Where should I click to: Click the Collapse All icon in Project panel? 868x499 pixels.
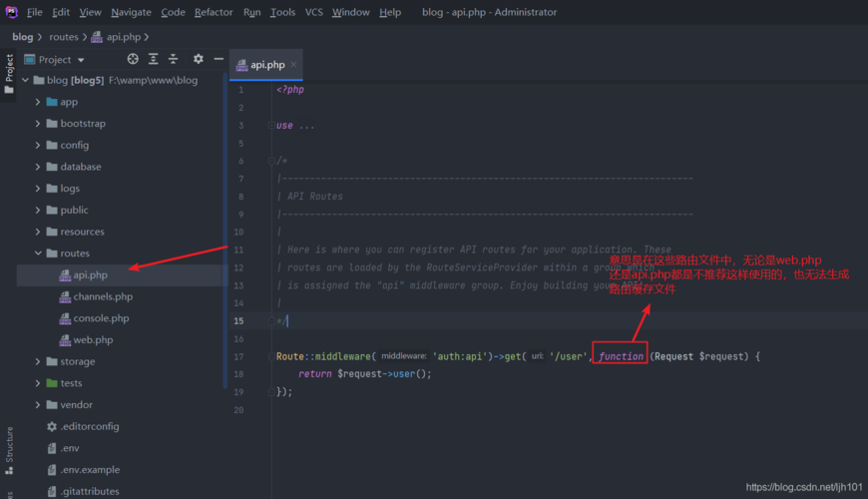click(174, 59)
